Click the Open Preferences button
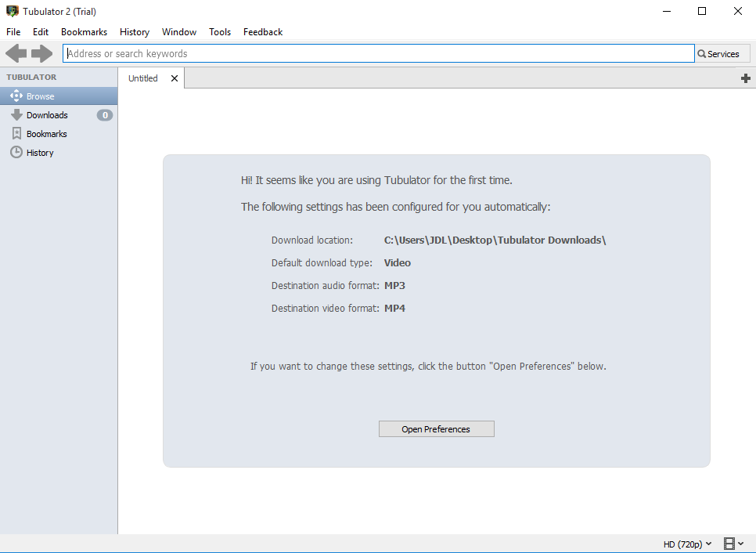756x553 pixels. (437, 429)
